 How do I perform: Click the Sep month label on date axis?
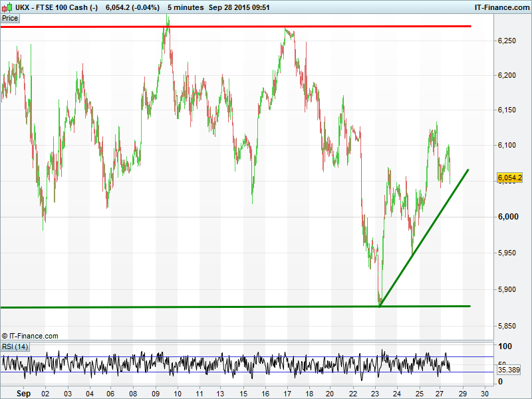[23, 394]
